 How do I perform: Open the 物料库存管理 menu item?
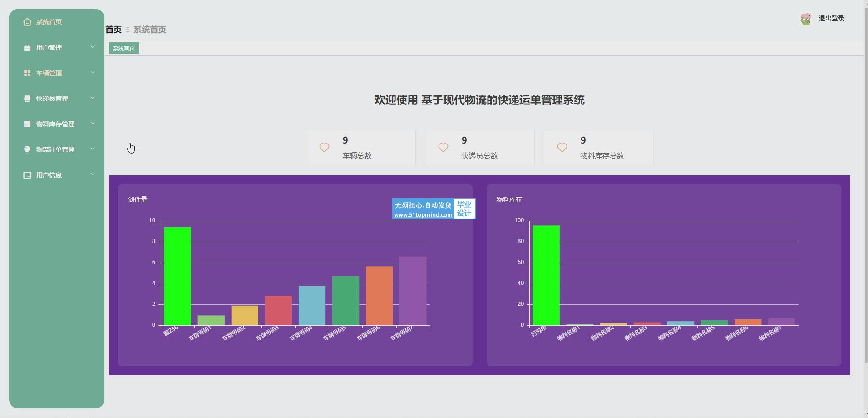click(x=55, y=124)
